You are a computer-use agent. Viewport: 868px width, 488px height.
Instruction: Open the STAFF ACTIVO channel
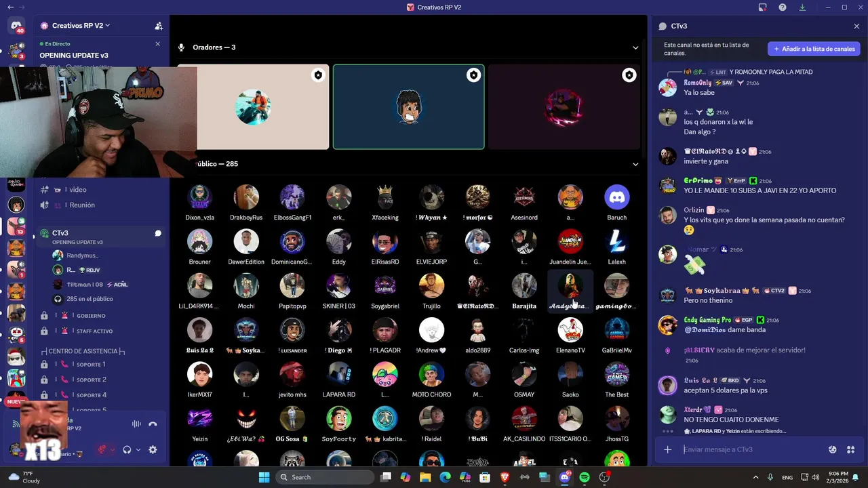[102, 331]
